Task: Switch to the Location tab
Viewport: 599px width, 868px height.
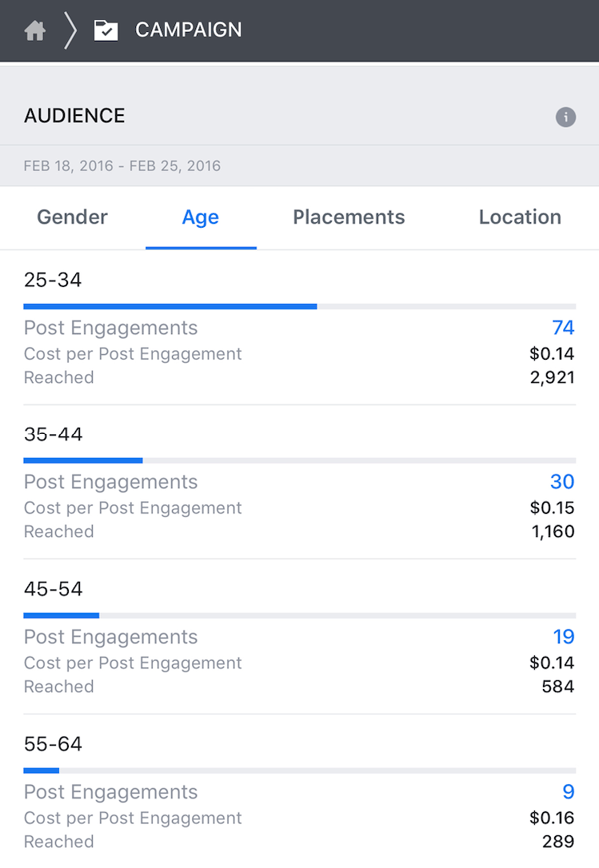Action: click(x=520, y=217)
